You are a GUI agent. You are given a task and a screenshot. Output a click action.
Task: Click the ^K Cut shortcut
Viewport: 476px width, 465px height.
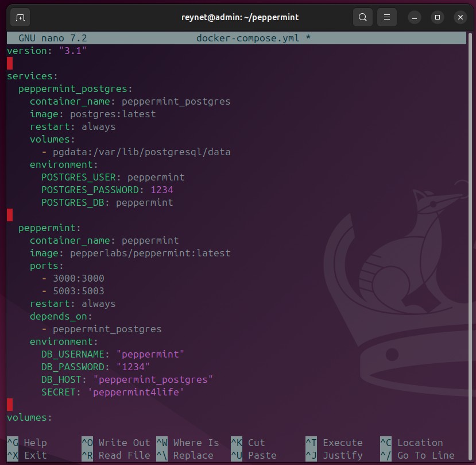click(x=247, y=443)
